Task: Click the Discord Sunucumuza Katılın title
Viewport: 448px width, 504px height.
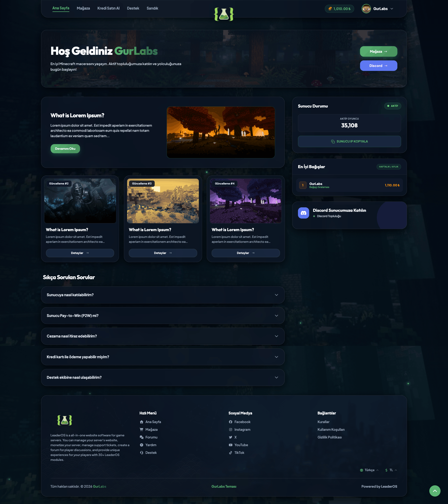Action: coord(339,210)
